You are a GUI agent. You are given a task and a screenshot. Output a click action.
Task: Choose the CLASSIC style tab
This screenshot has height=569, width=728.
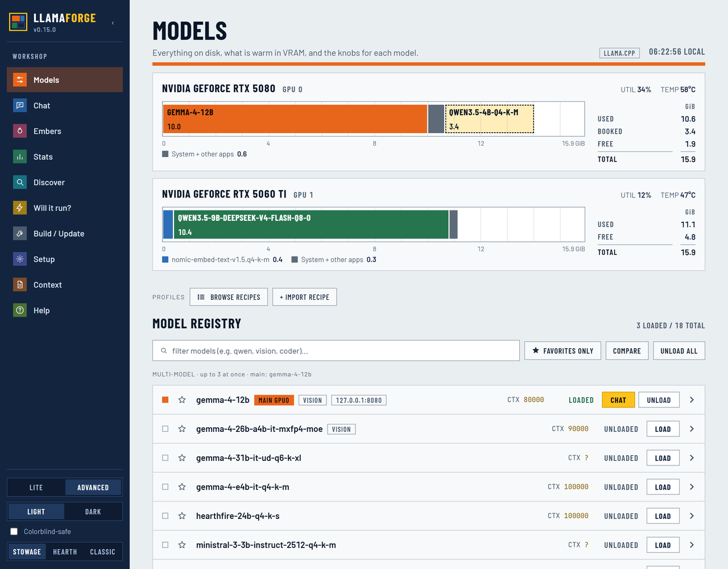tap(102, 552)
